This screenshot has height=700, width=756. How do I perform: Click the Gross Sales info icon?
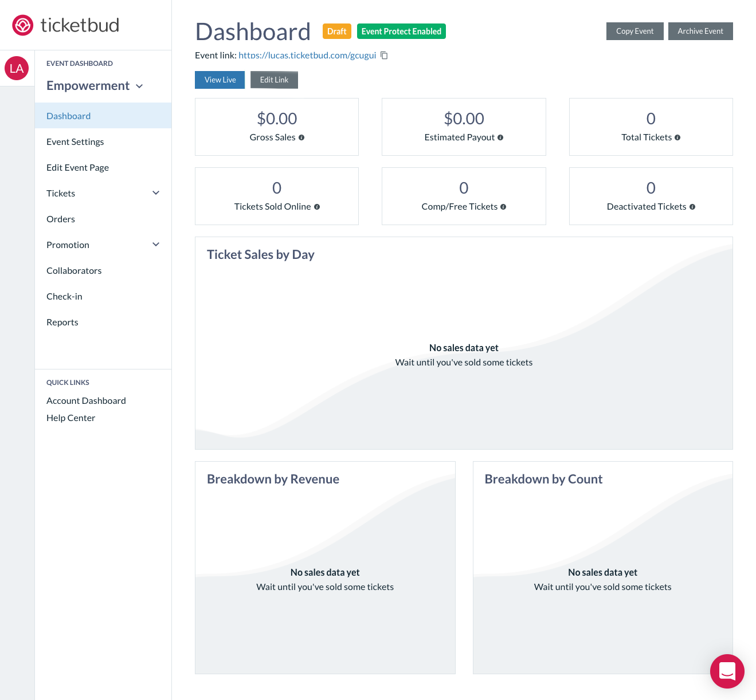click(301, 137)
